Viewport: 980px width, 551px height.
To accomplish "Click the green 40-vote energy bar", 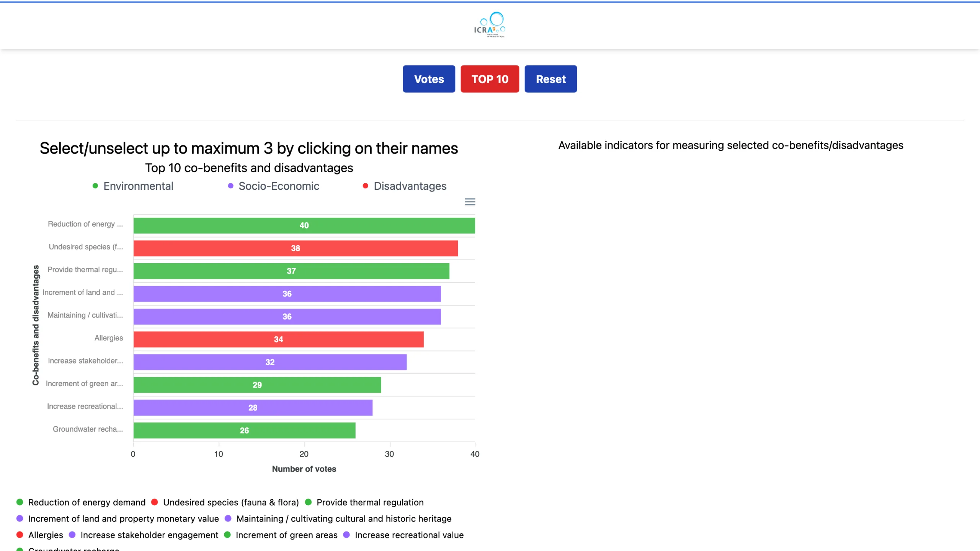I will (304, 225).
